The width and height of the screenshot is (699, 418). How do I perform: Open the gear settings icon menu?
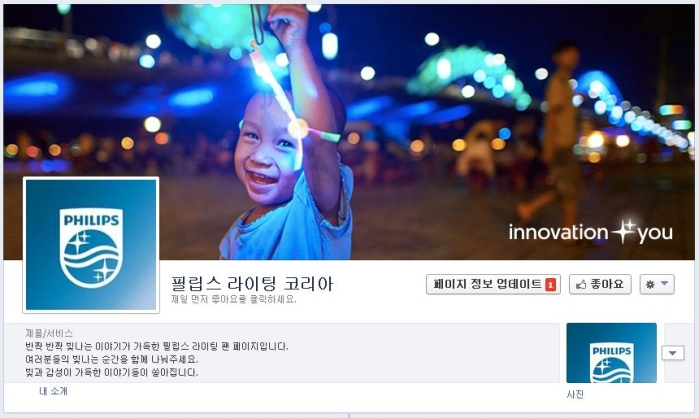(x=650, y=284)
